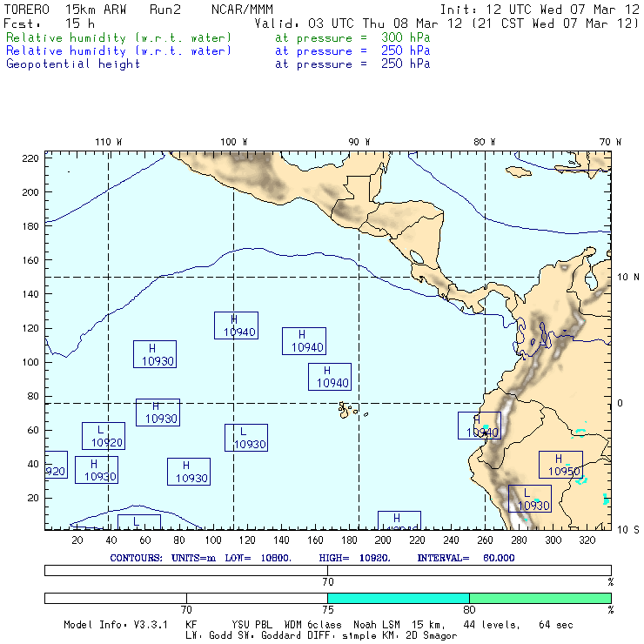Click the '300' bottom axis tick label
This screenshot has height=644, width=644.
(553, 540)
